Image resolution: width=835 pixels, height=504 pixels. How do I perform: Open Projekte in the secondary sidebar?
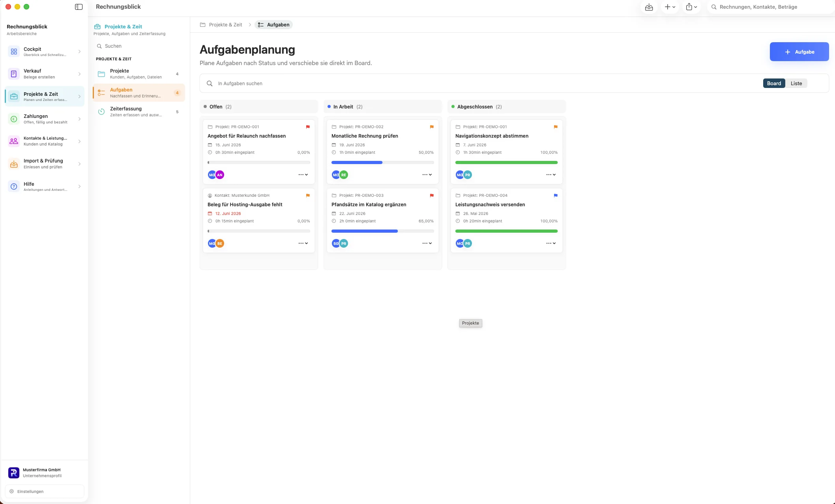pyautogui.click(x=139, y=74)
